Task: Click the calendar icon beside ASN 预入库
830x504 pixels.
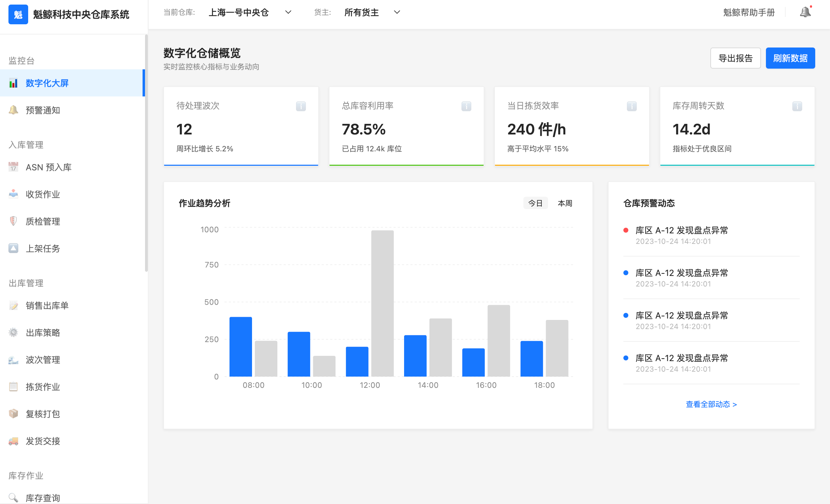Action: [x=13, y=167]
